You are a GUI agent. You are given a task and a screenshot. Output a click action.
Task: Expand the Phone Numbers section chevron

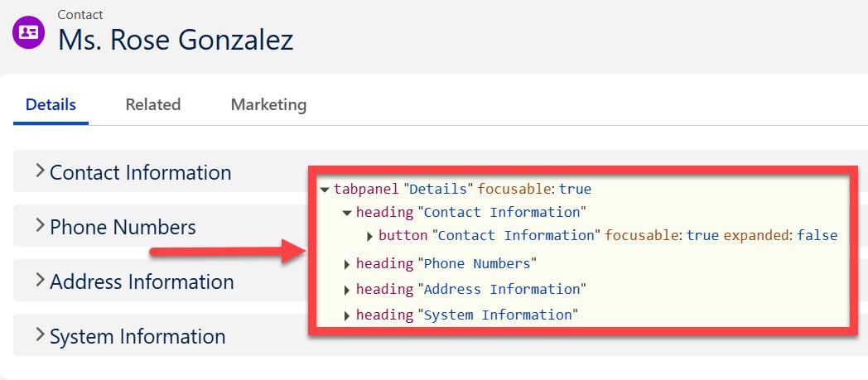point(40,225)
